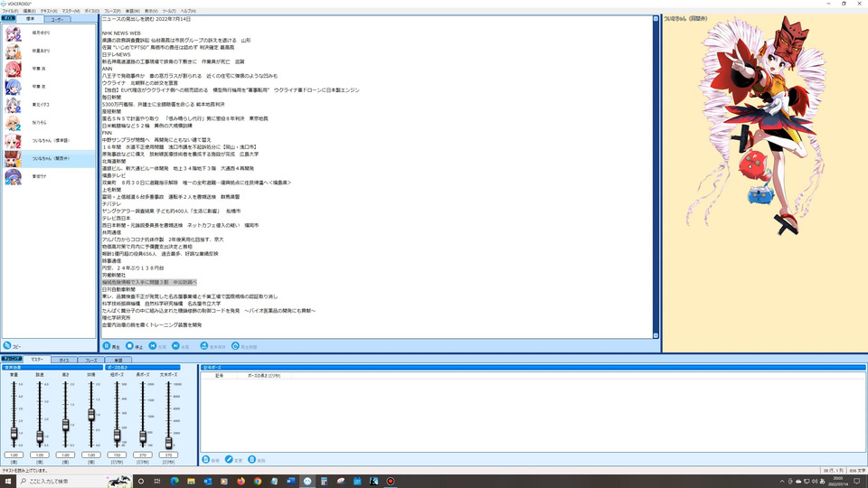Click the 抑揚 (intonation) slider handle
This screenshot has width=868, height=488.
(91, 415)
